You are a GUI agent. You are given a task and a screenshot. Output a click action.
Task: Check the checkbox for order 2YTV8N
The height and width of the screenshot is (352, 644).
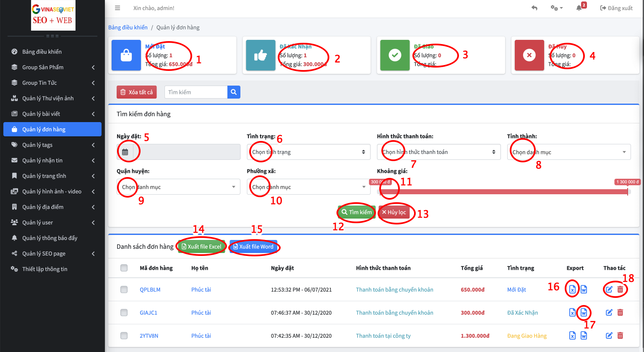click(124, 336)
